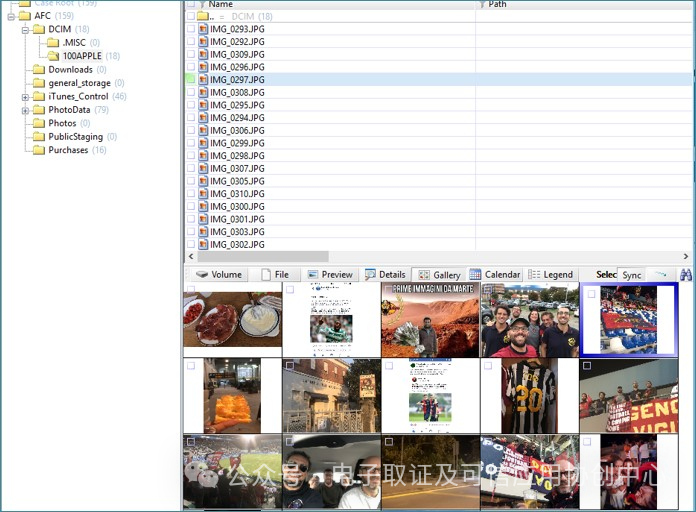The image size is (696, 512).
Task: Tick the checkbox for IMG_0299.JPG
Action: [x=191, y=143]
